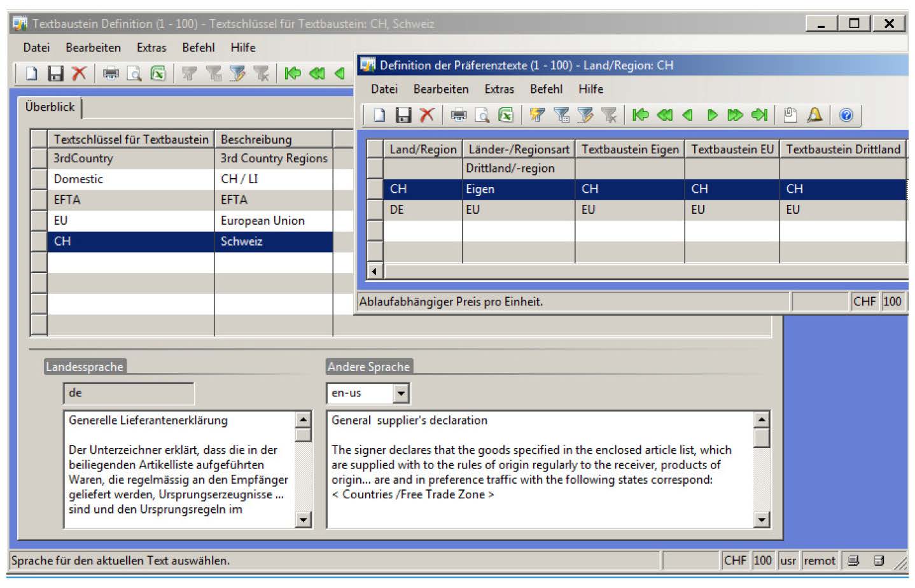Click printer icon in Präferenztexte window
The width and height of the screenshot is (915, 588).
point(459,115)
